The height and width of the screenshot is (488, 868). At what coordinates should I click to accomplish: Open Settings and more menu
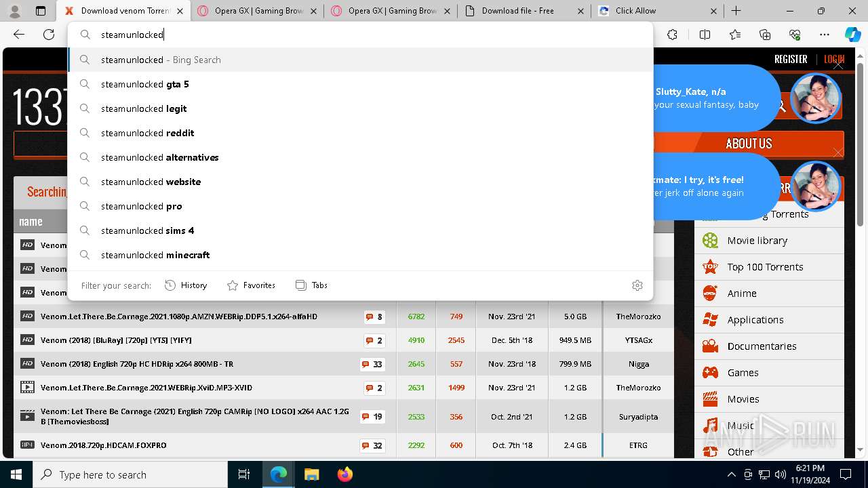pos(825,35)
